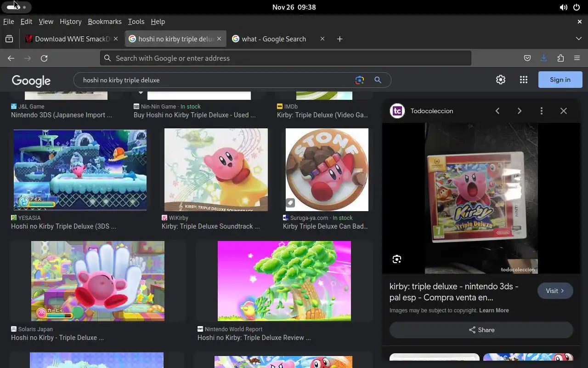This screenshot has height=368, width=588.
Task: Click the Sign in button
Action: pyautogui.click(x=560, y=80)
